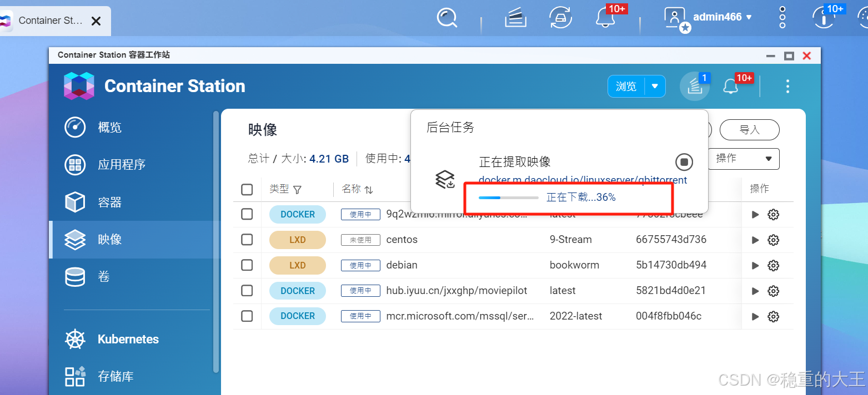This screenshot has height=395, width=868.
Task: Open Container Station background tasks icon
Action: (695, 87)
